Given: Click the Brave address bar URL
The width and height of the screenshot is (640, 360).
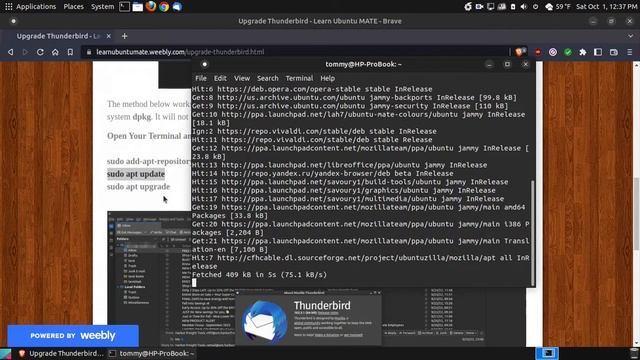Looking at the screenshot, I should coord(180,52).
